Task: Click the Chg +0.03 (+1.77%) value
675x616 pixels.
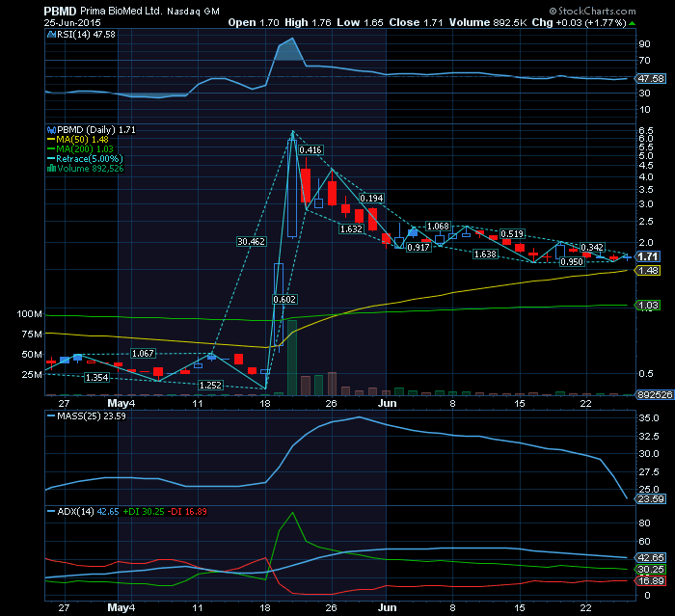Action: click(x=579, y=23)
